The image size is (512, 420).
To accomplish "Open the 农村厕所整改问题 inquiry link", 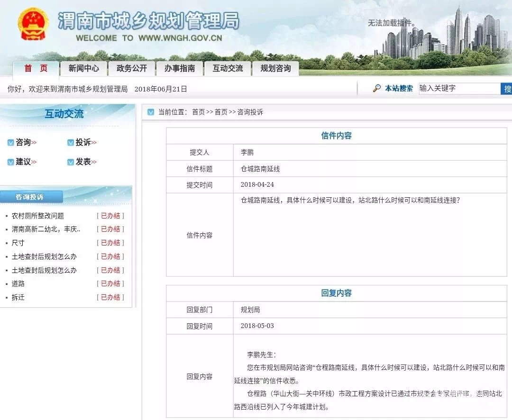I will pos(38,216).
